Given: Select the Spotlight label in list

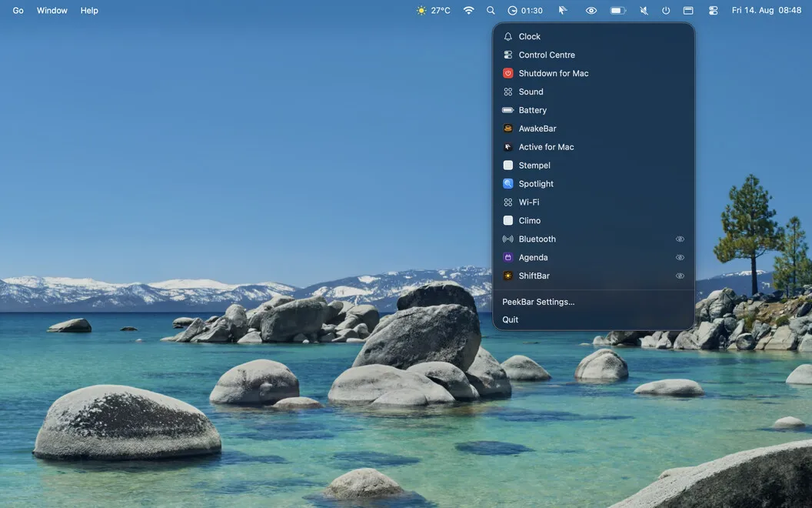Looking at the screenshot, I should (536, 183).
